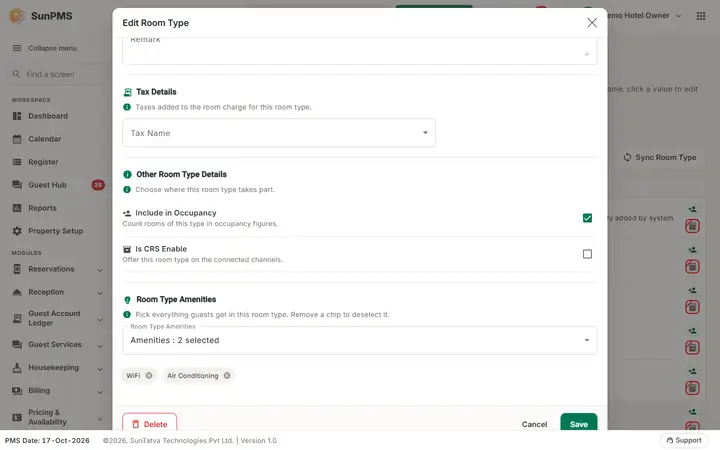Click the SunPMS logo icon
Image resolution: width=720 pixels, height=450 pixels.
tap(17, 16)
